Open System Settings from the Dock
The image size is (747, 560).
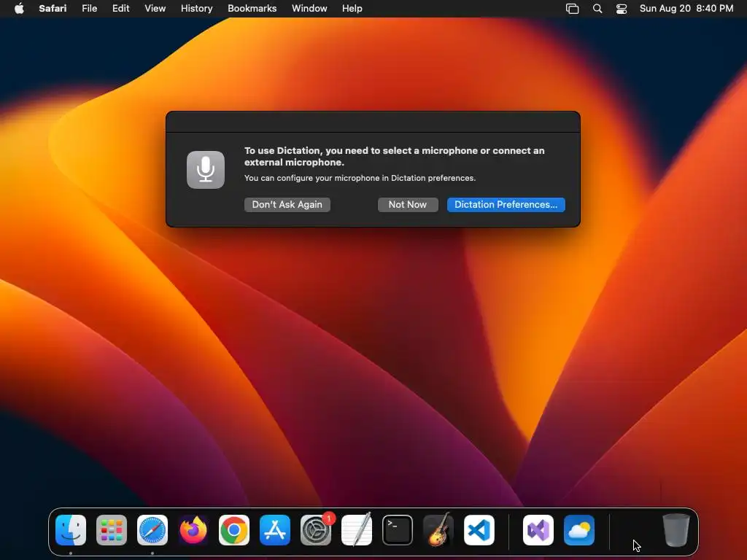click(316, 530)
